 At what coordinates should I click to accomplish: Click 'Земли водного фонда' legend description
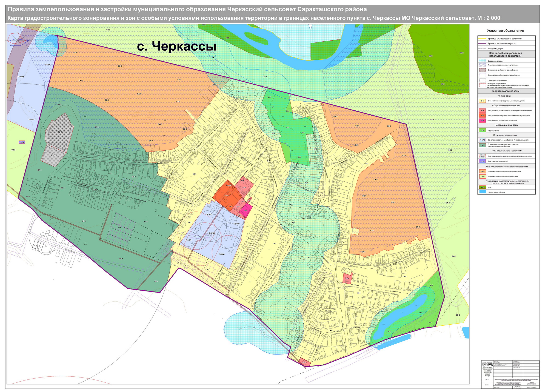(x=496, y=193)
